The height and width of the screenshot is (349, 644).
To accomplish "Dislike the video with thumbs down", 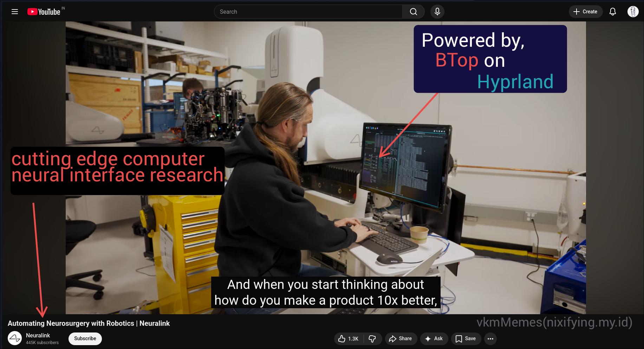I will 372,339.
